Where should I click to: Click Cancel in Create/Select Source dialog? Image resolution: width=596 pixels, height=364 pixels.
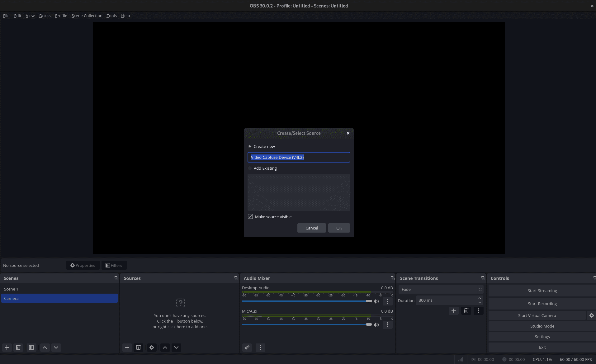[312, 228]
